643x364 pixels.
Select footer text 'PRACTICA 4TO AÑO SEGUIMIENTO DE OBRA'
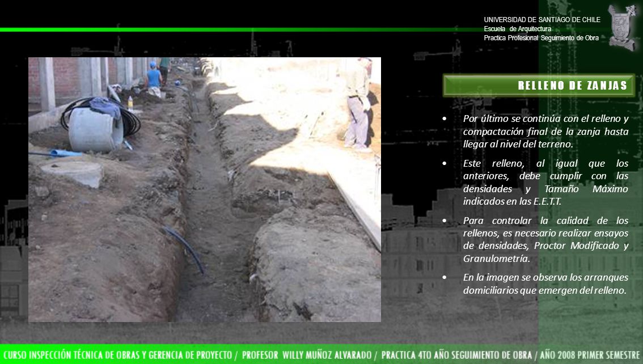tap(456, 355)
